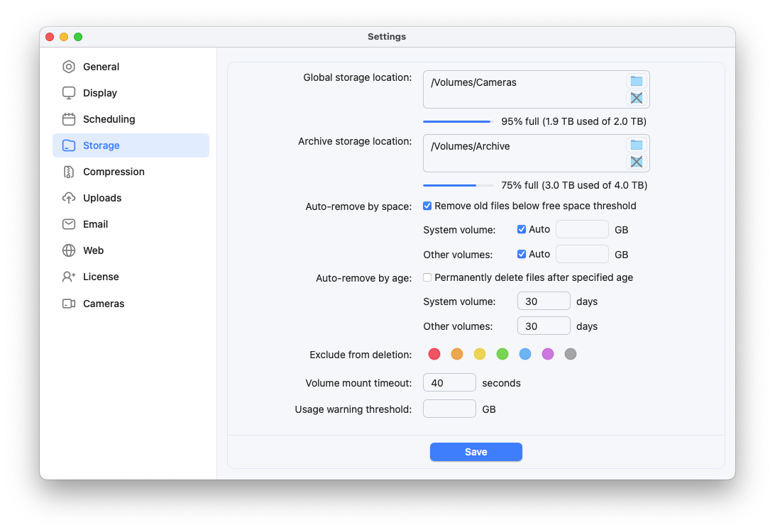775x532 pixels.
Task: Open the License settings icon
Action: [68, 277]
